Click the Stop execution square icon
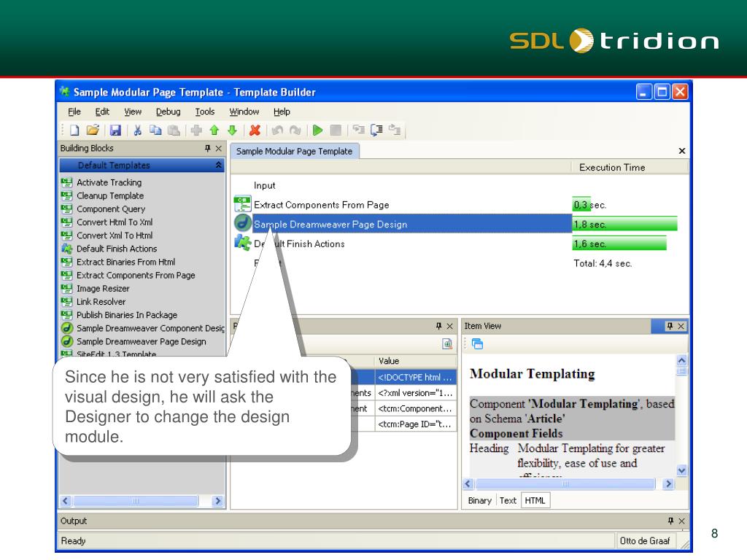Image resolution: width=747 pixels, height=560 pixels. 336,130
